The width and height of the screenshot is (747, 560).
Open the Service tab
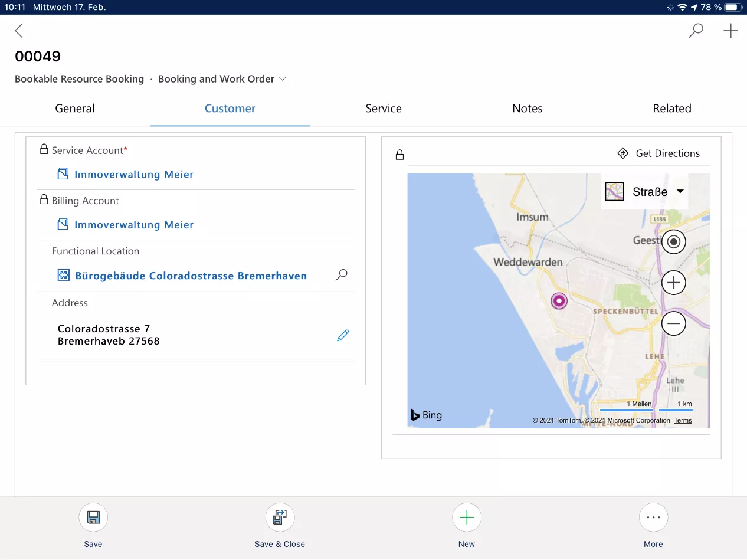[x=384, y=109]
